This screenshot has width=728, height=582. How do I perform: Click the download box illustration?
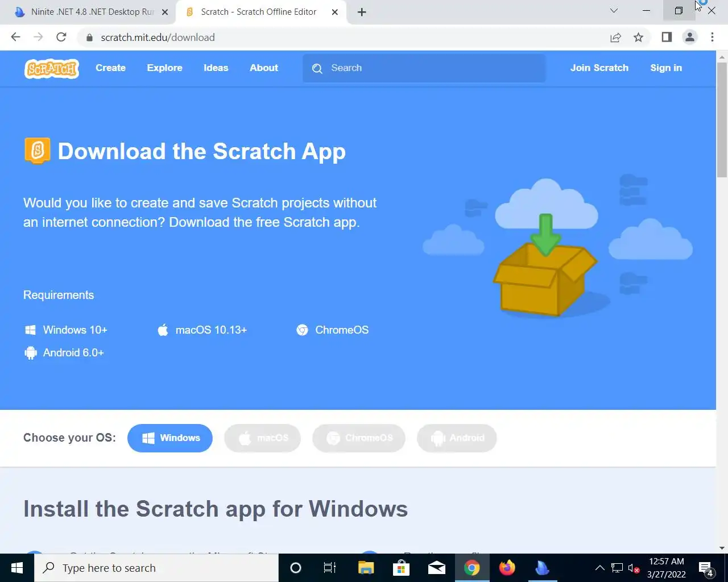[x=545, y=266]
